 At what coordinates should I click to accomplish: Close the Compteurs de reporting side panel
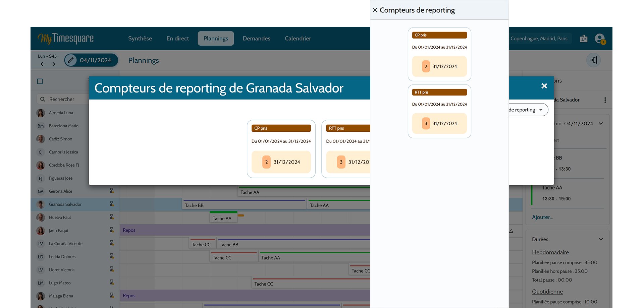tap(375, 10)
